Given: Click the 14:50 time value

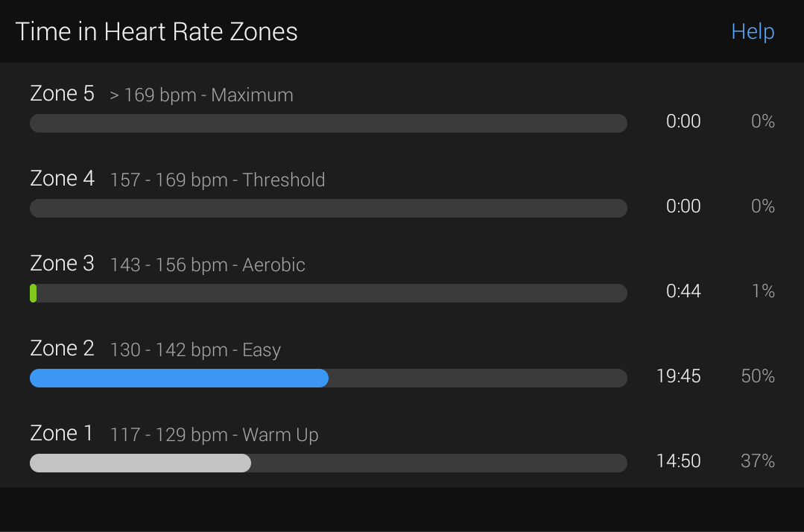Looking at the screenshot, I should (678, 461).
